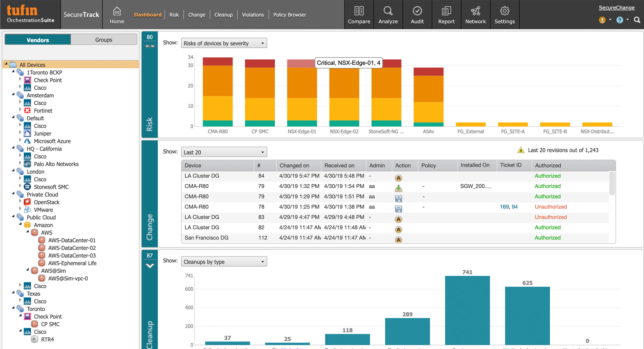The width and height of the screenshot is (644, 349).
Task: Open the help question mark icon
Action: pyautogui.click(x=620, y=20)
